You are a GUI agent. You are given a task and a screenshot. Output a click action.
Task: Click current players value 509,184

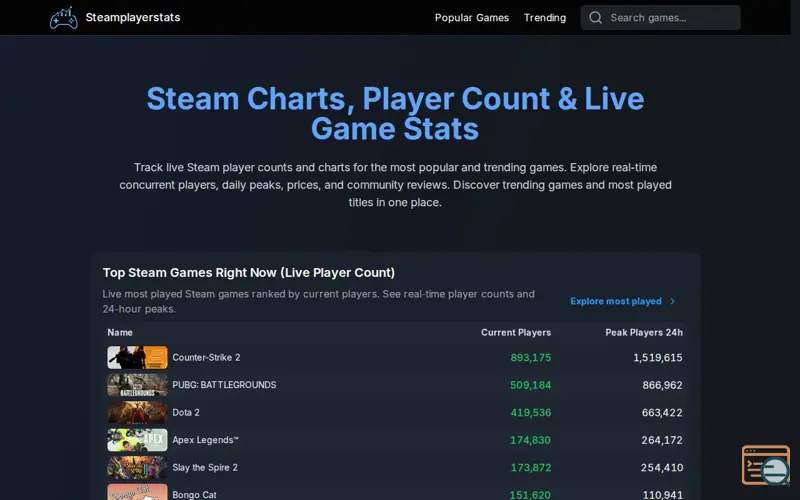pos(531,386)
